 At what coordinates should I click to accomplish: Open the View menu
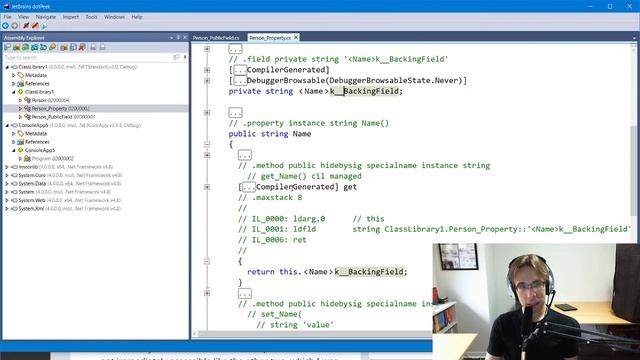(23, 17)
